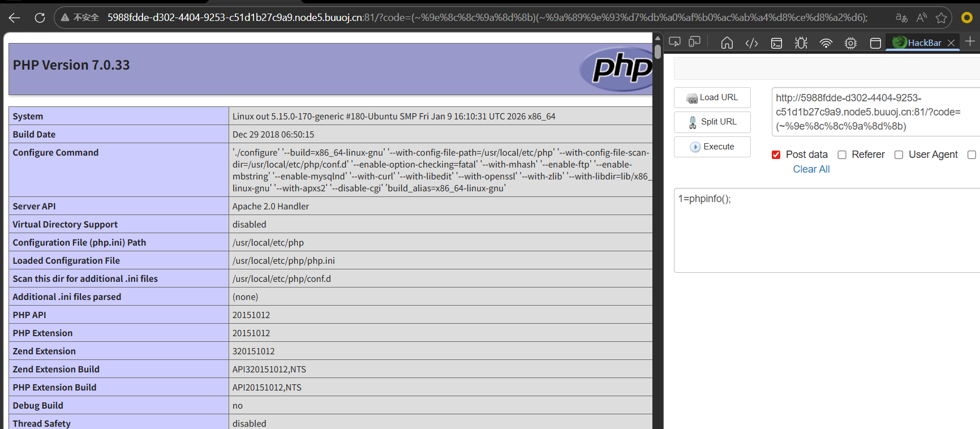This screenshot has height=429, width=980.
Task: Open the Performance panel chip icon
Action: tap(850, 43)
